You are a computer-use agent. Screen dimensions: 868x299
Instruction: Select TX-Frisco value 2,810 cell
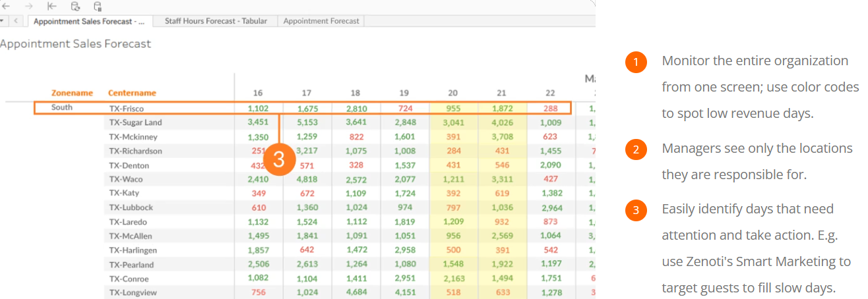pyautogui.click(x=356, y=108)
